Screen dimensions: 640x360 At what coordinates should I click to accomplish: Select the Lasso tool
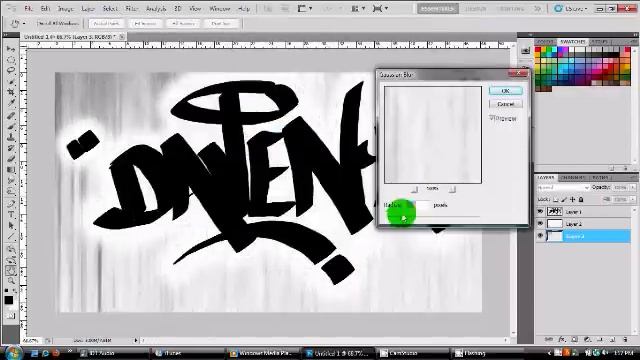(x=11, y=70)
